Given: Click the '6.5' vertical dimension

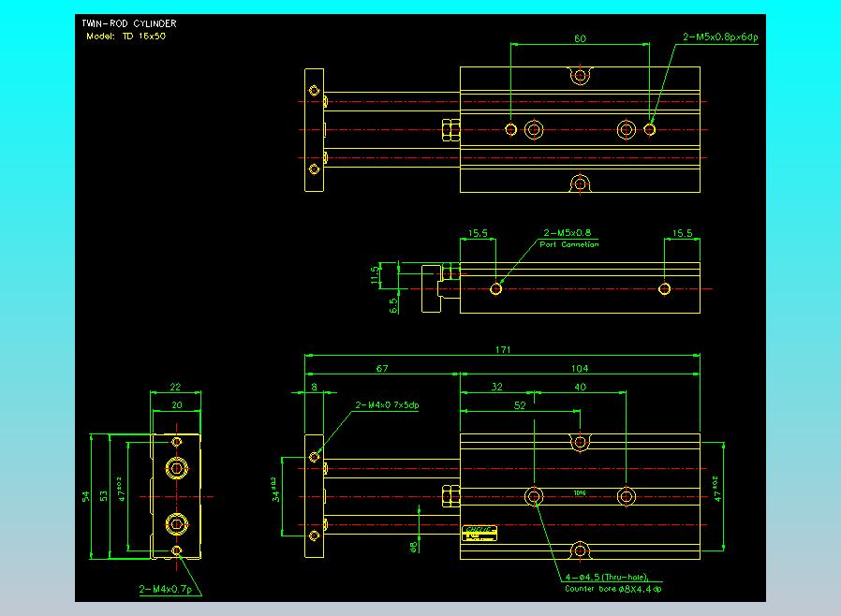Looking at the screenshot, I should click(x=393, y=305).
